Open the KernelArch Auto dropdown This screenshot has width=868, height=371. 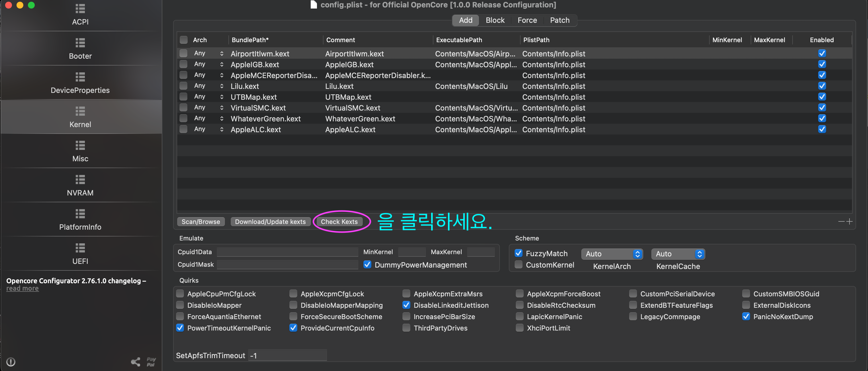pyautogui.click(x=612, y=254)
